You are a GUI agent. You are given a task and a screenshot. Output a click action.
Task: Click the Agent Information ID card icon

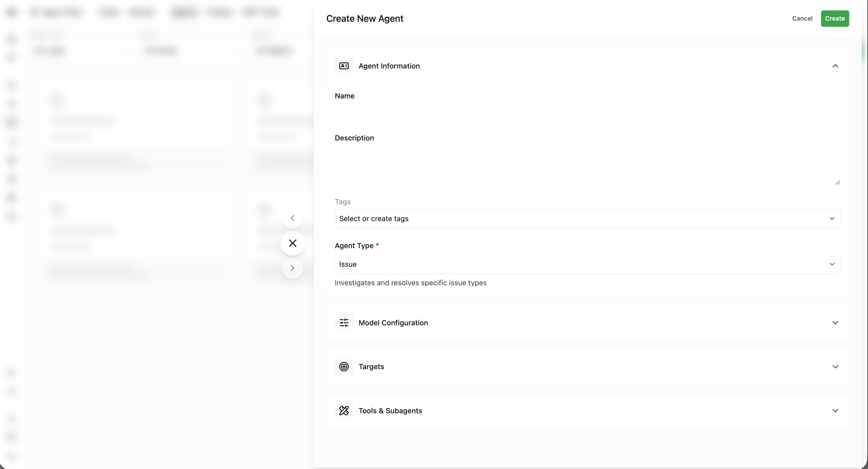(x=344, y=66)
